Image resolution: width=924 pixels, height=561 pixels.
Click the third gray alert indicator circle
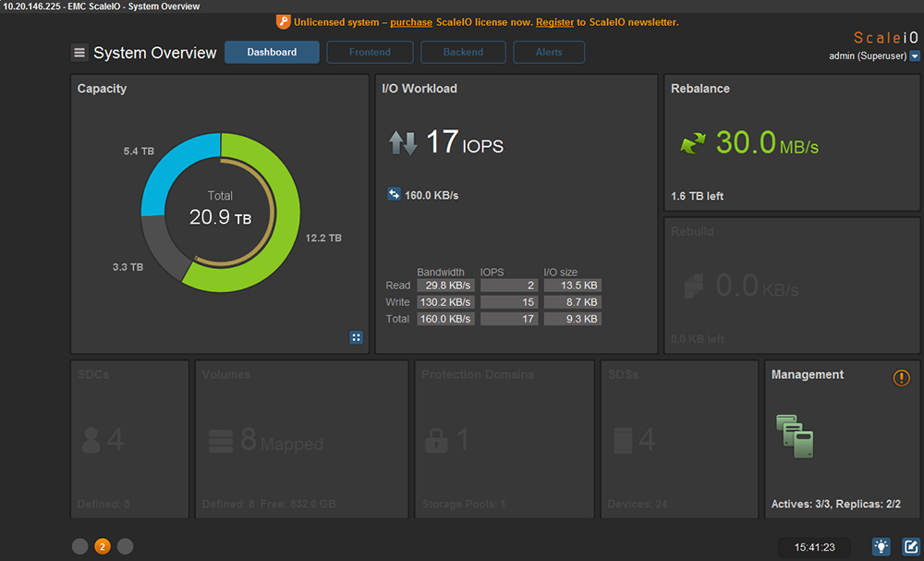pos(125,546)
